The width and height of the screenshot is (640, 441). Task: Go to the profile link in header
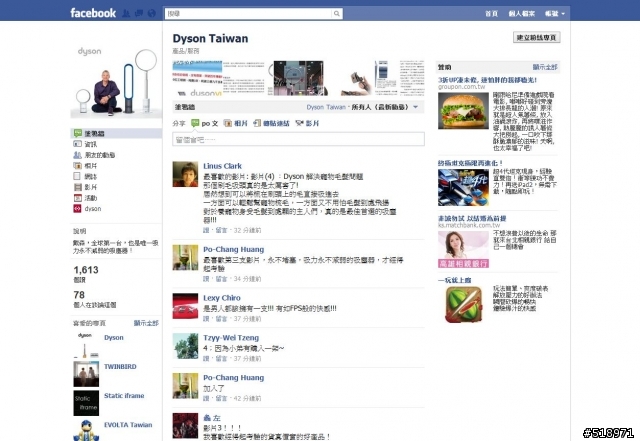[521, 13]
